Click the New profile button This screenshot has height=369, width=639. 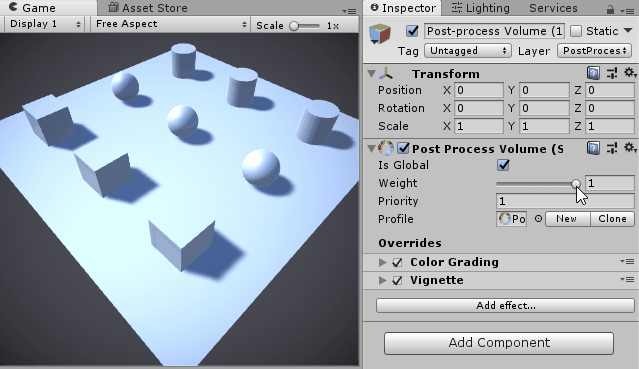[567, 219]
